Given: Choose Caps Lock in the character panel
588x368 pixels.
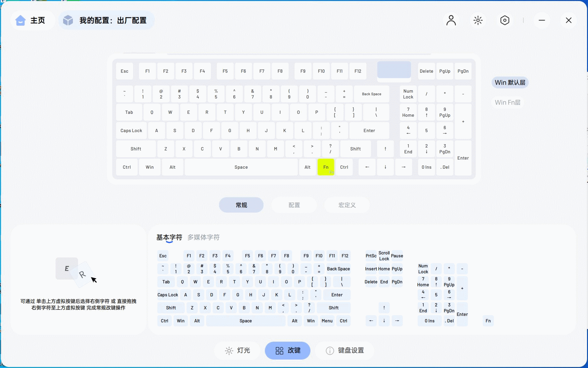Looking at the screenshot, I should pos(168,295).
